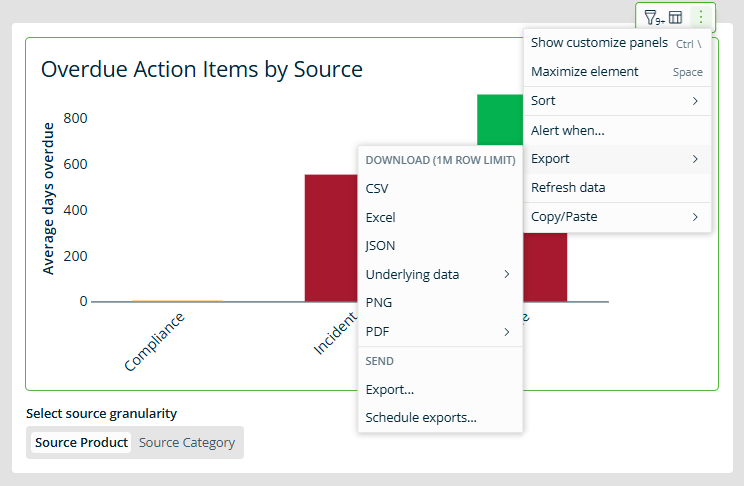Viewport: 744px width, 486px height.
Task: Click the three-dot more options icon
Action: [x=701, y=17]
